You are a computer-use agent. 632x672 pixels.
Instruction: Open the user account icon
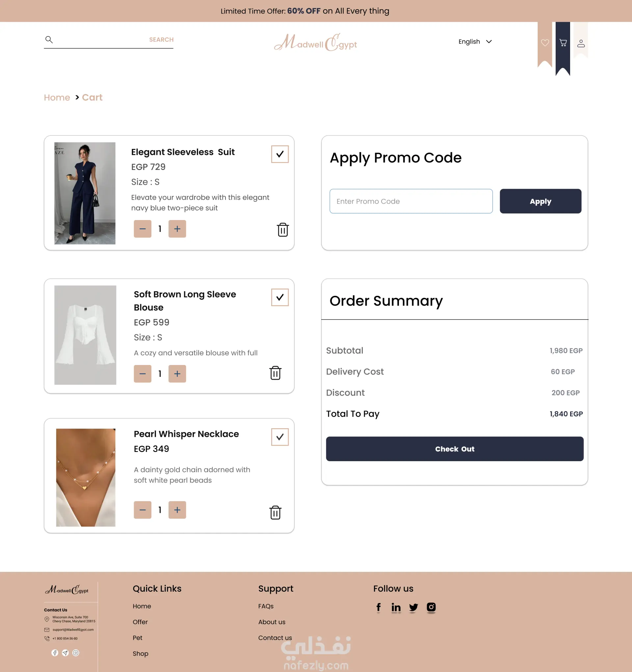581,43
